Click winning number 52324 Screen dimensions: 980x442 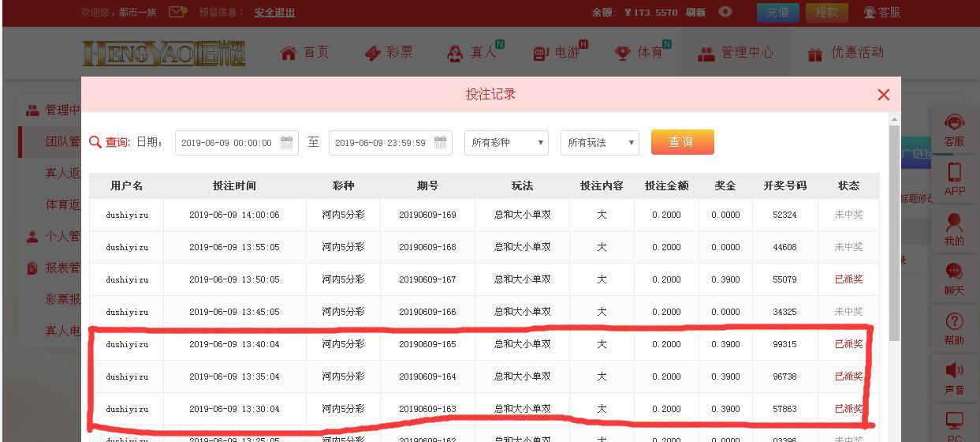point(784,215)
